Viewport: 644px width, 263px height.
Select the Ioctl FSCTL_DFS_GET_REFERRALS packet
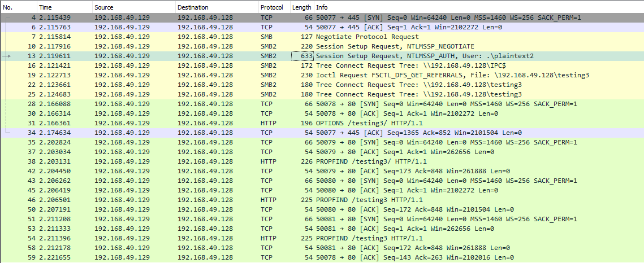pyautogui.click(x=322, y=75)
